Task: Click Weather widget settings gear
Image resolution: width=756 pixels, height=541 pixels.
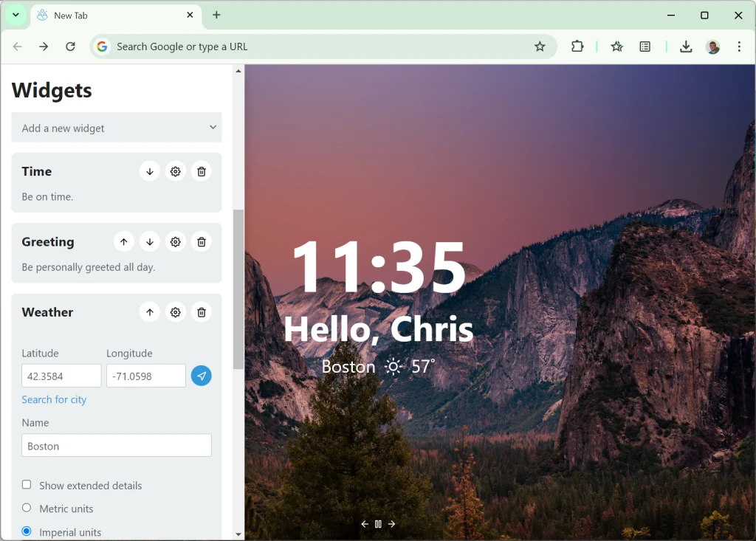Action: pos(175,312)
